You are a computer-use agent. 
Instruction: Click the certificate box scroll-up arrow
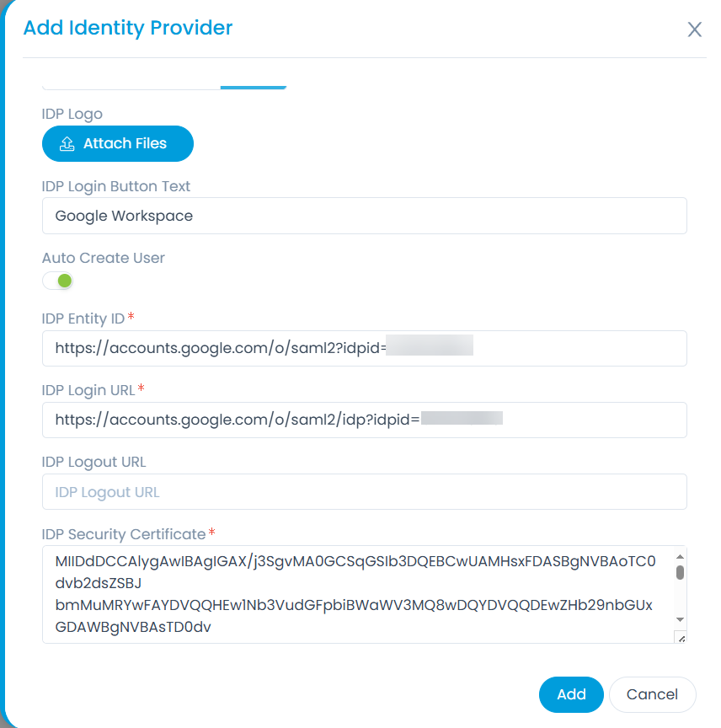680,556
